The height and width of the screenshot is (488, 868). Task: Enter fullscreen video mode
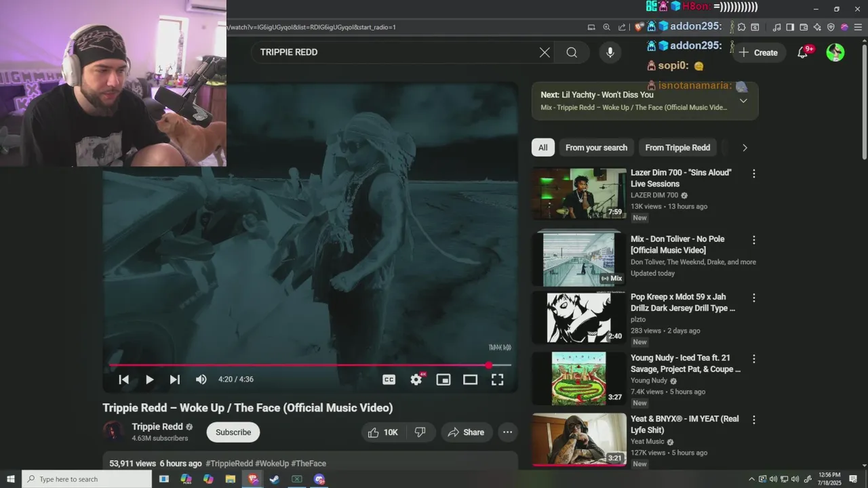tap(497, 380)
